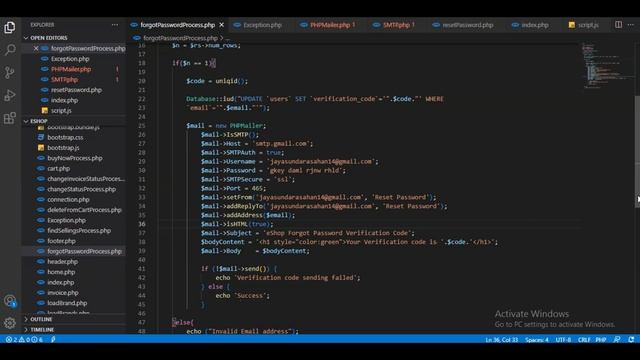
Task: Open the Run and Debug view
Action: [x=10, y=96]
